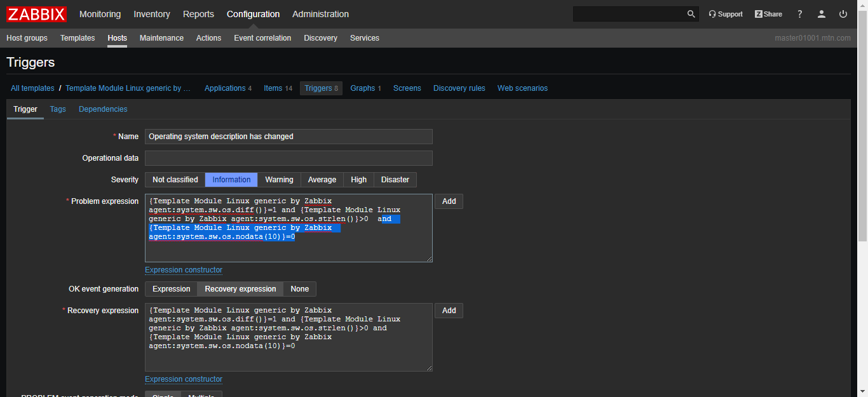Switch to the Tags tab

point(57,109)
